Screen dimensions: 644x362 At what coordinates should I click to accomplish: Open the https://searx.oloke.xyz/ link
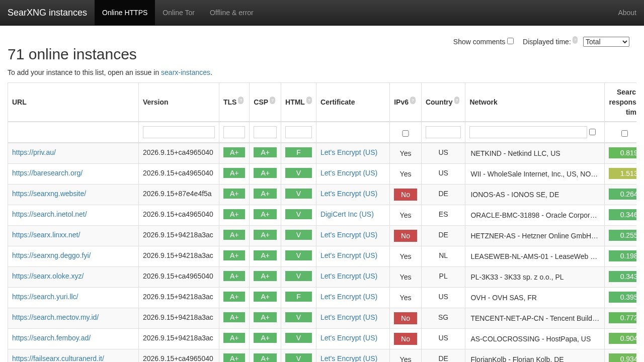pos(48,276)
